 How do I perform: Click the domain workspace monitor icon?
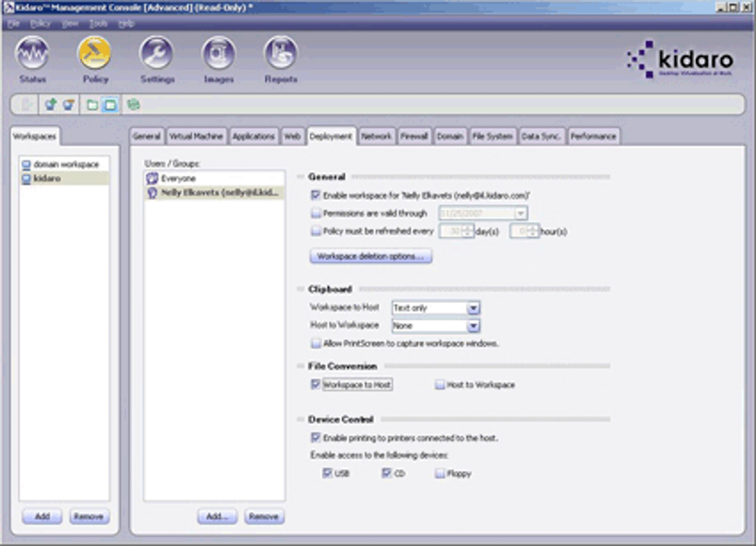point(26,165)
